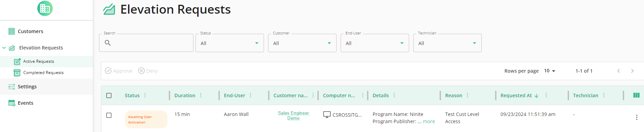Change rows per page dropdown
The height and width of the screenshot is (132, 644).
(550, 71)
